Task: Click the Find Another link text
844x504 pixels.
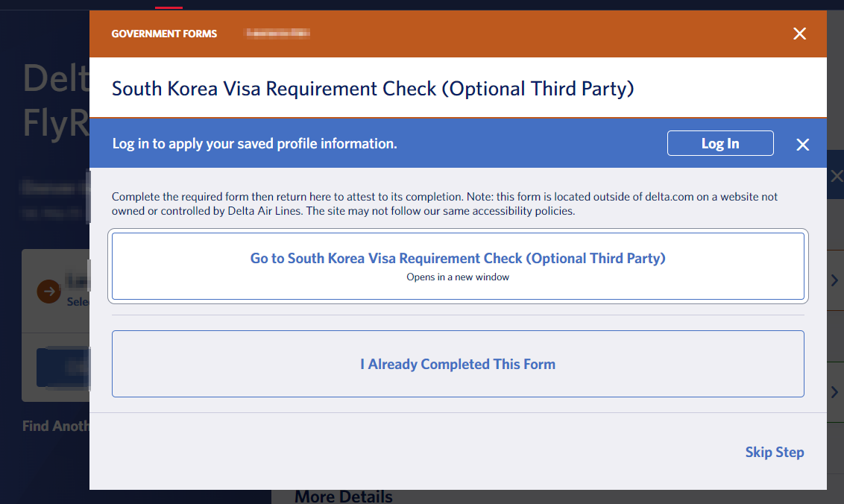Action: (x=56, y=426)
